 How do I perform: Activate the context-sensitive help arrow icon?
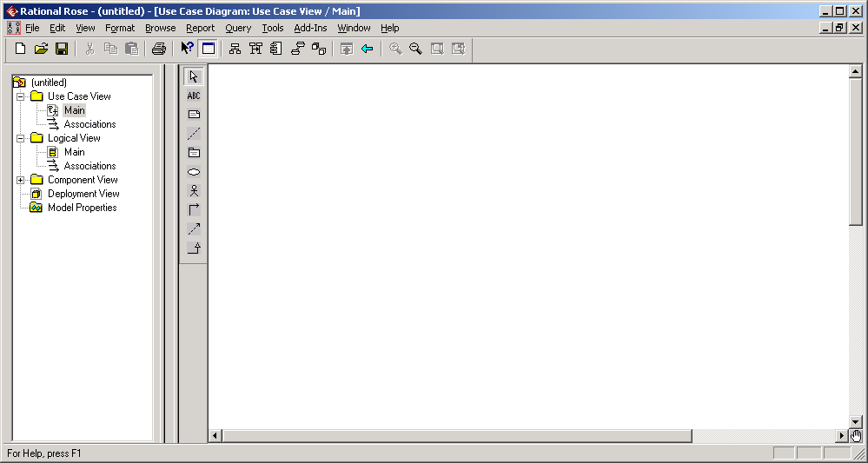point(187,49)
